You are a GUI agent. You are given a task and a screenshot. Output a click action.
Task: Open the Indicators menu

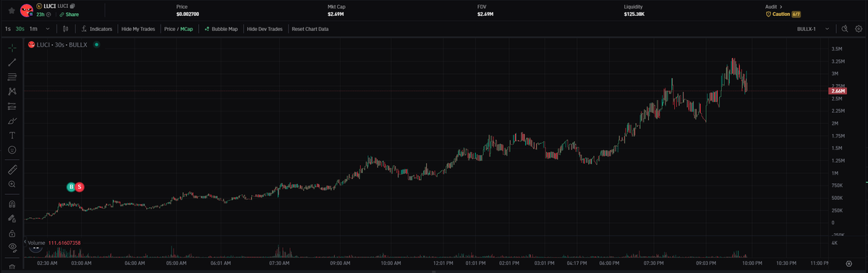pyautogui.click(x=97, y=29)
